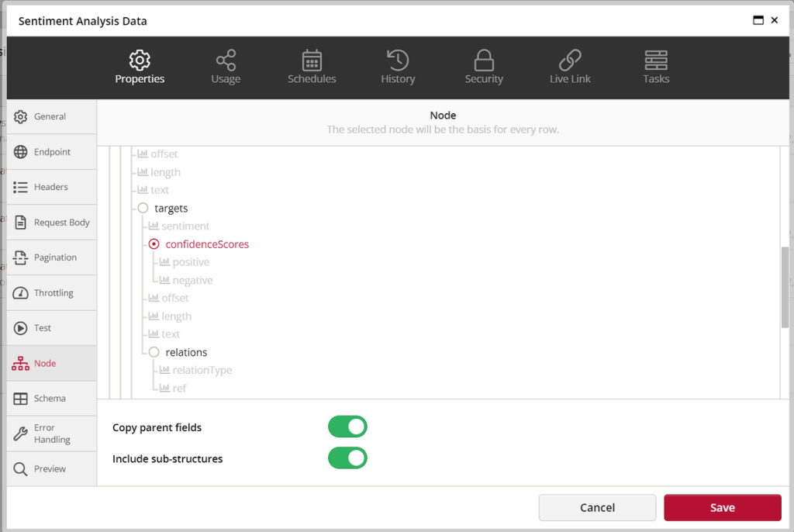The width and height of the screenshot is (794, 532).
Task: Click the 'confidenceScores' tree label
Action: pos(207,244)
